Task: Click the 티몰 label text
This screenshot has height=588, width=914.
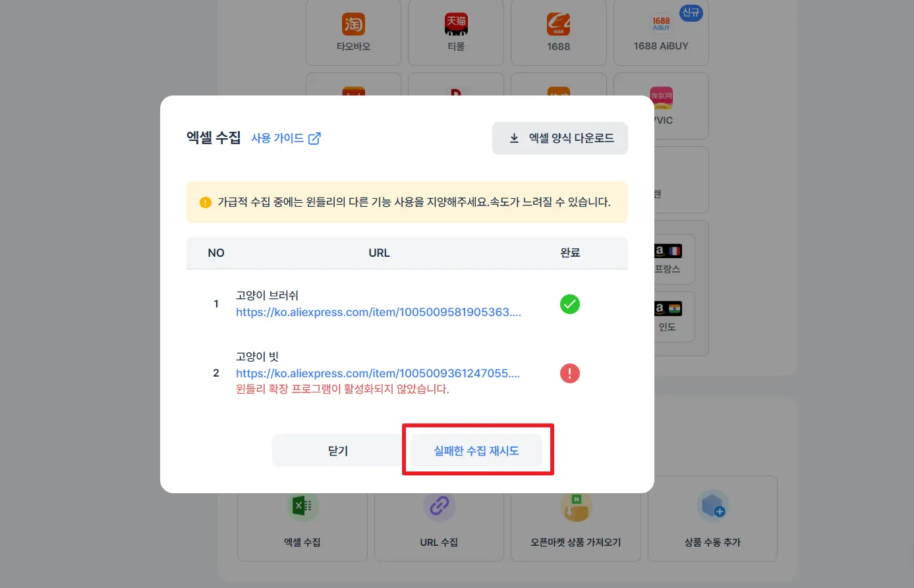Action: [456, 47]
